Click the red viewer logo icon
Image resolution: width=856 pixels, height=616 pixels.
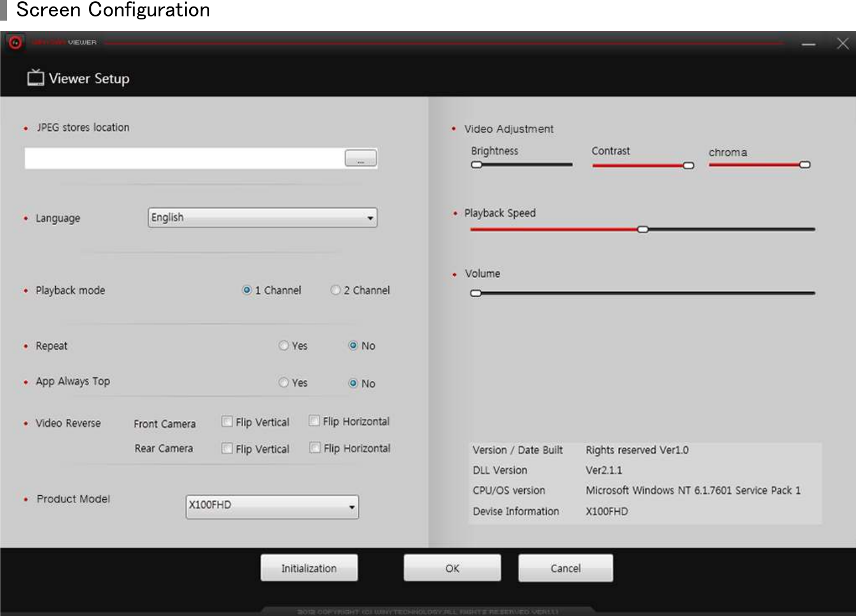pos(15,42)
